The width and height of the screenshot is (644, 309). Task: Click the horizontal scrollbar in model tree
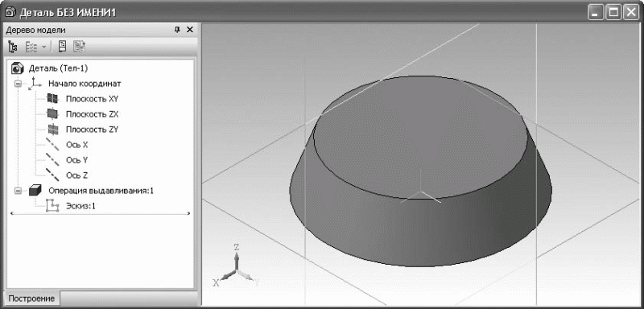click(x=101, y=213)
